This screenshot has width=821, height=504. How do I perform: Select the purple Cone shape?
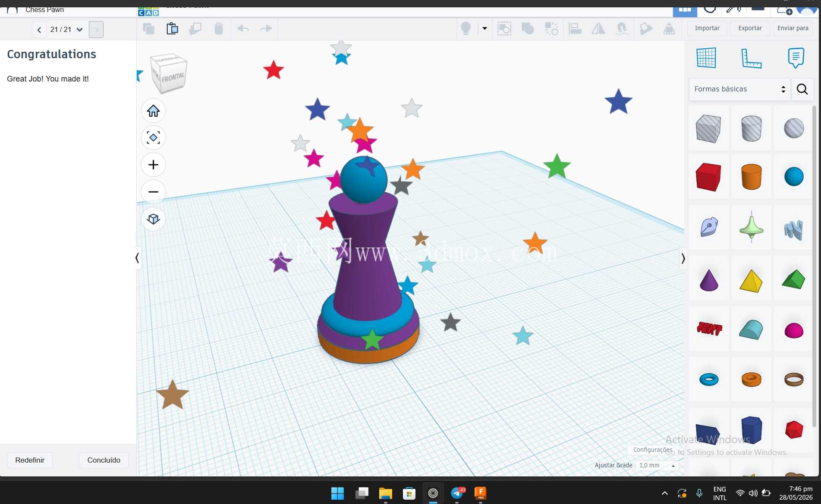(709, 280)
